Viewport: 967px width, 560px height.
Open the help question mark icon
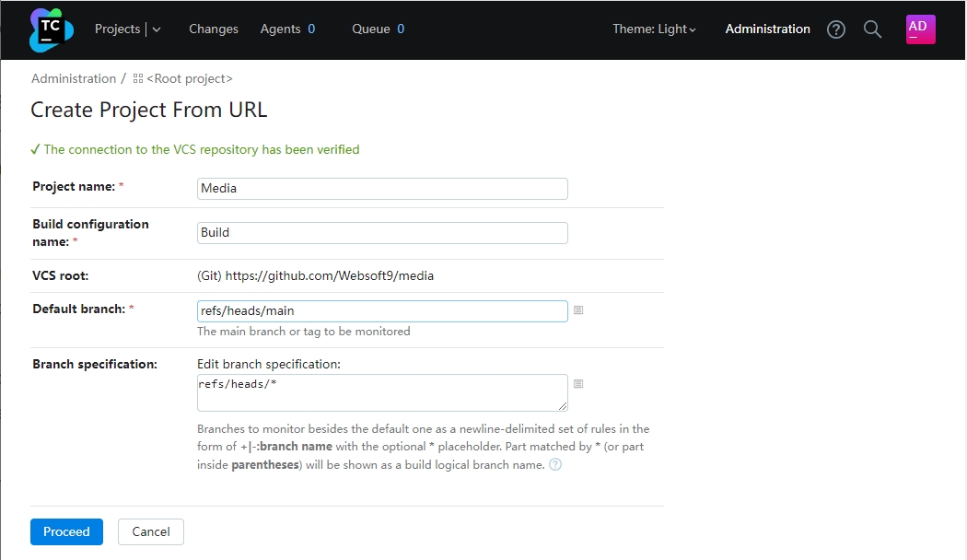coord(835,29)
